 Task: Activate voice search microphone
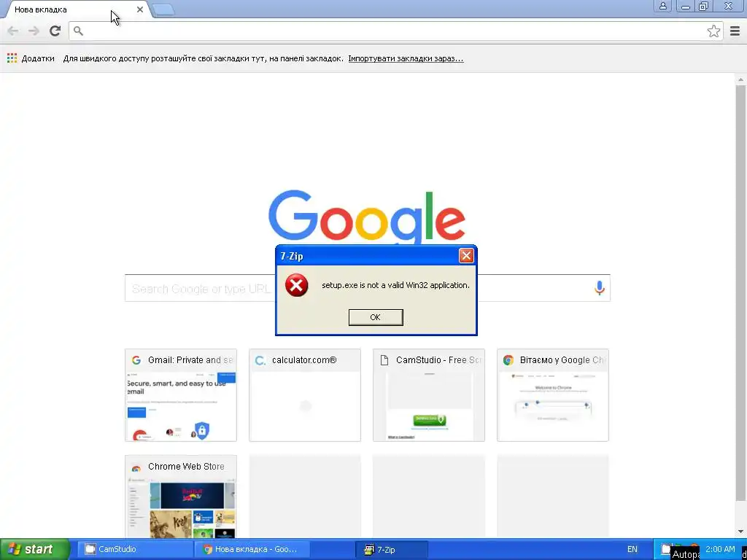pos(600,287)
